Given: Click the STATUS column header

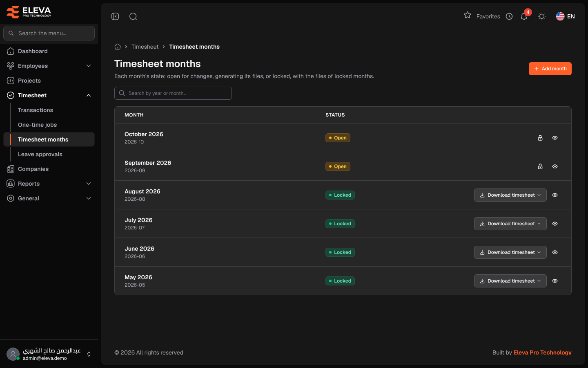Looking at the screenshot, I should click(x=335, y=115).
